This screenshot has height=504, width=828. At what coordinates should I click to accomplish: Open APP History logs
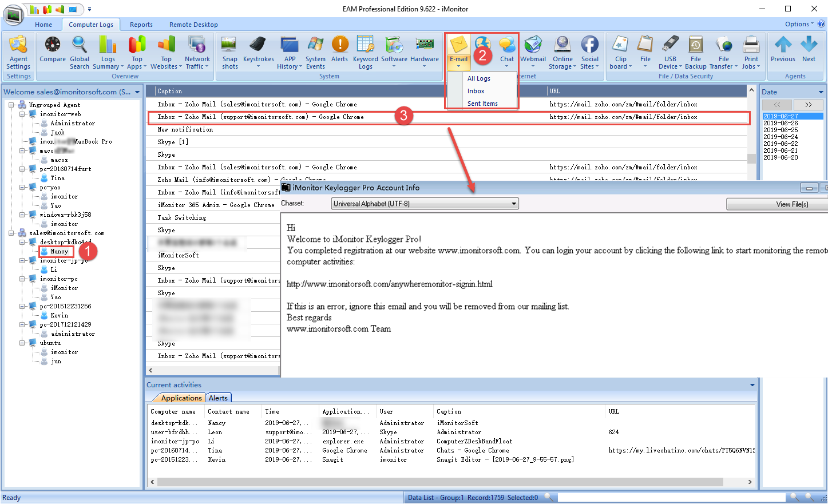coord(290,53)
